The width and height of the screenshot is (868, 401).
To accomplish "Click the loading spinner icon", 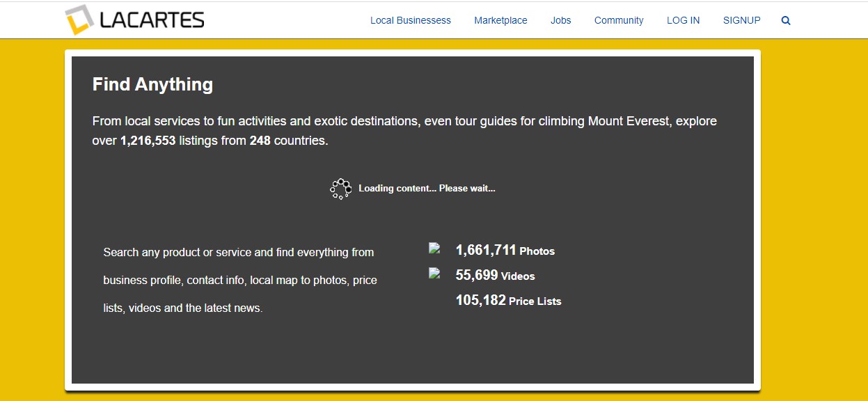I will tap(340, 189).
